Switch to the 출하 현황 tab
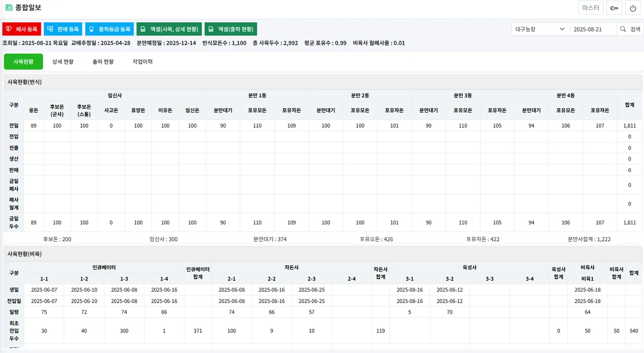This screenshot has width=644, height=353. (x=103, y=61)
